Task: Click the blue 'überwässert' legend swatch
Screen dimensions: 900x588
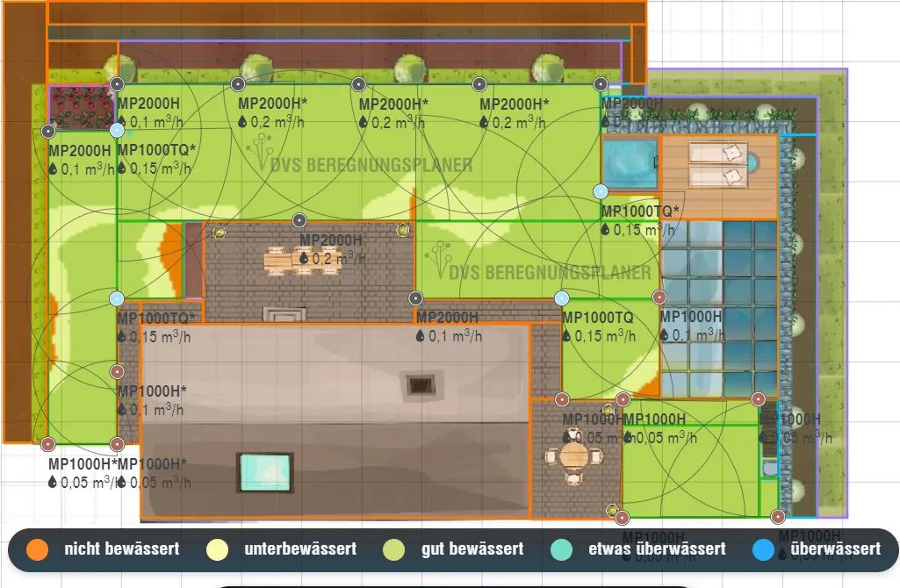Action: [x=763, y=549]
